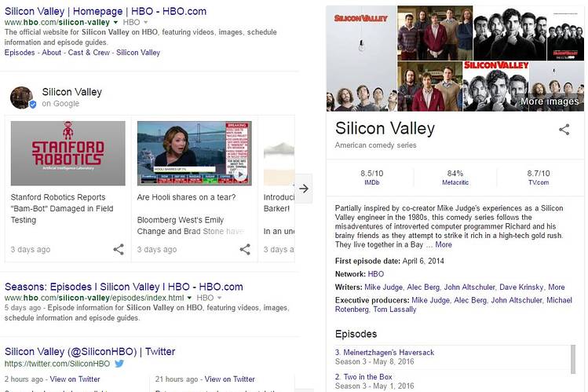Open dropdown beside episodes/index.html URL

pyautogui.click(x=188, y=299)
